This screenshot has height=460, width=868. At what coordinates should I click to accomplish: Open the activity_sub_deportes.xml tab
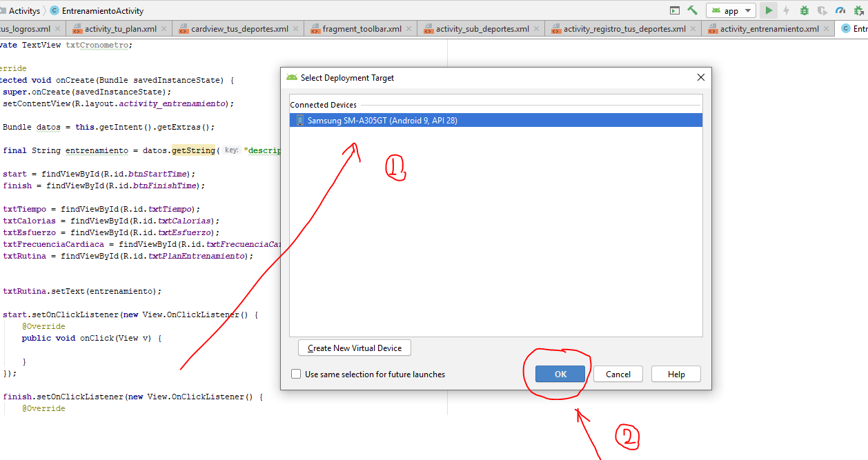[482, 29]
